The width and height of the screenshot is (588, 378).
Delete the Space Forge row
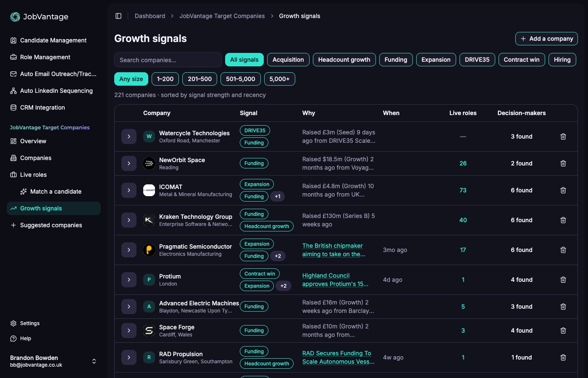[x=563, y=331]
